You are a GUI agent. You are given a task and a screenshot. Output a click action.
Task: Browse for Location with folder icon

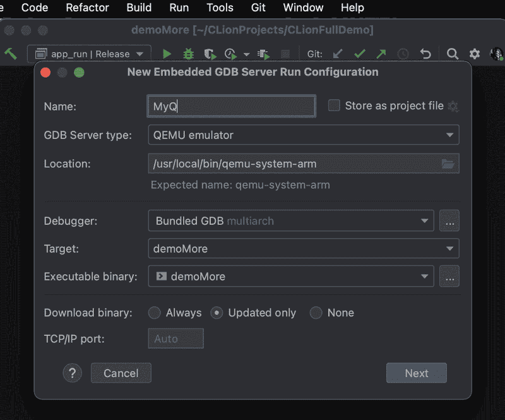pos(448,164)
